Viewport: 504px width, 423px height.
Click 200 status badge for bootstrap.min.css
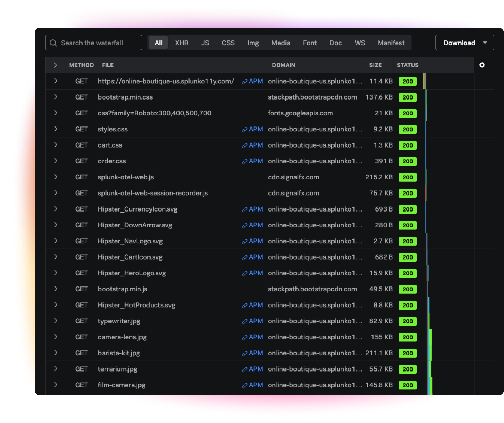[x=407, y=97]
